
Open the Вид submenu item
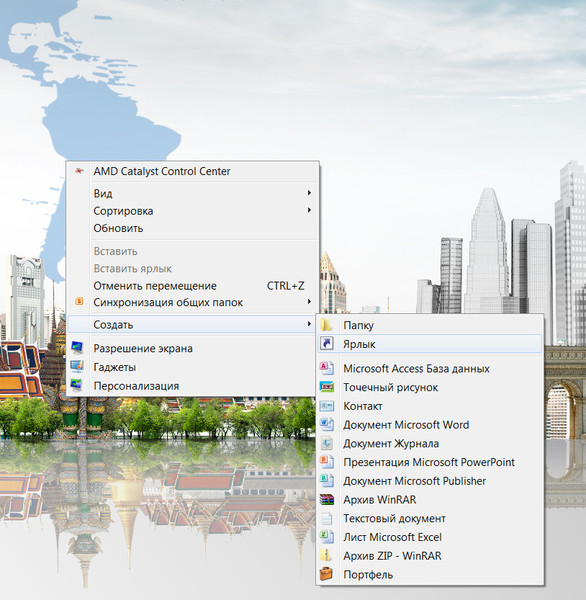click(x=193, y=193)
